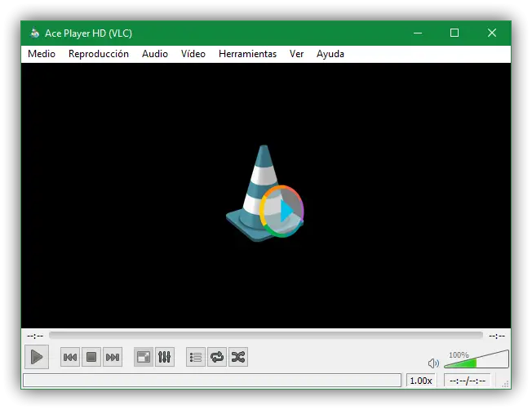The width and height of the screenshot is (532, 410).
Task: Open the Herramientas menu
Action: (x=248, y=54)
